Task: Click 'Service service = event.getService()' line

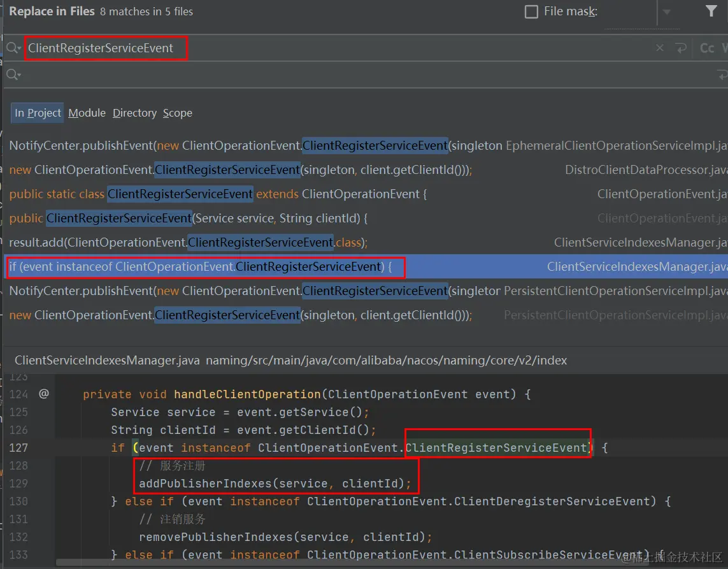Action: pyautogui.click(x=239, y=412)
